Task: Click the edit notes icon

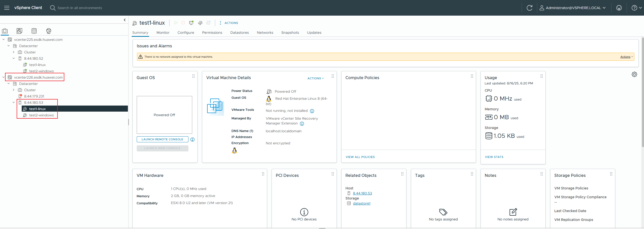Action: click(x=513, y=212)
